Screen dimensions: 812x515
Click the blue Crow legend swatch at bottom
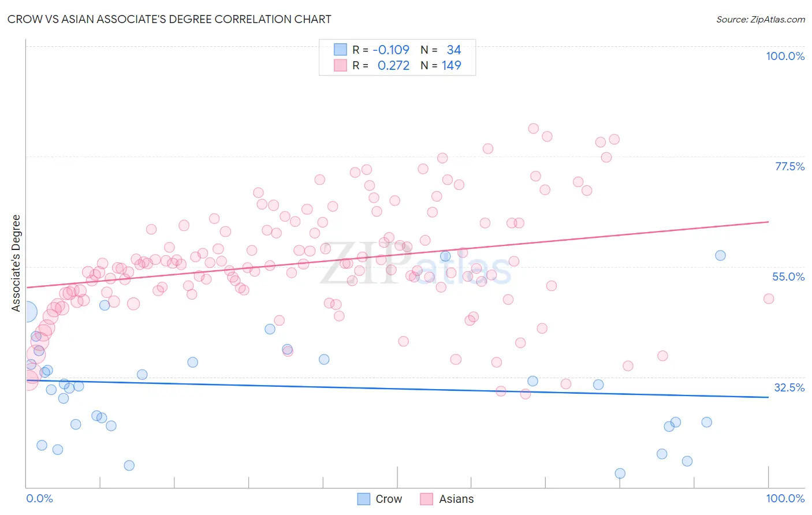[x=363, y=499]
